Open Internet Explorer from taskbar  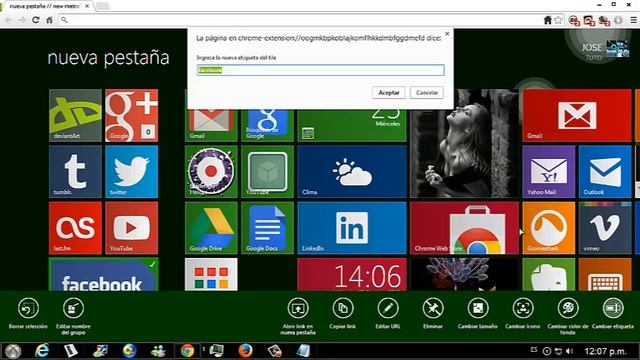42,351
